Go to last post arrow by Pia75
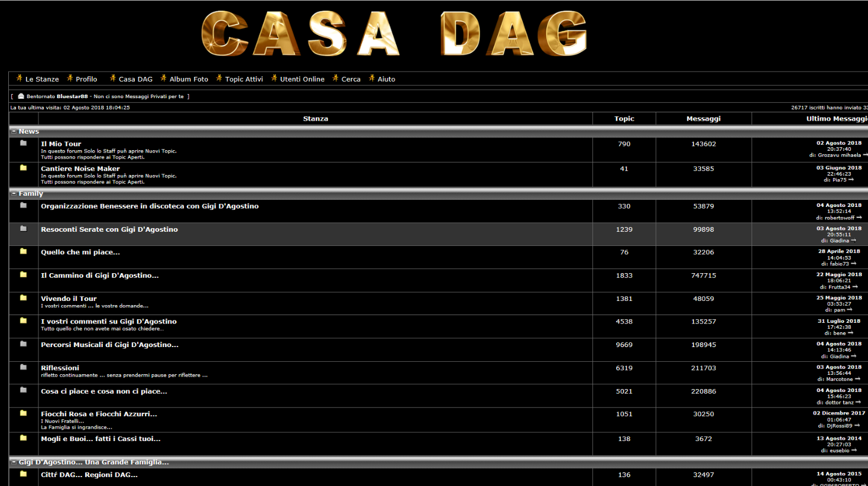Image resolution: width=868 pixels, height=486 pixels. (851, 180)
